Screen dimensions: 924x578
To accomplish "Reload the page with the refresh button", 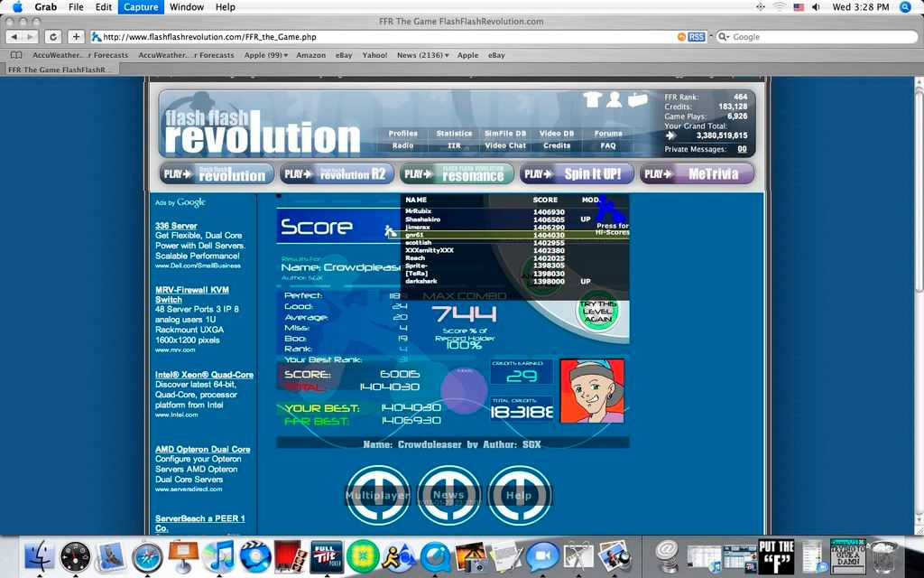I will click(x=53, y=37).
